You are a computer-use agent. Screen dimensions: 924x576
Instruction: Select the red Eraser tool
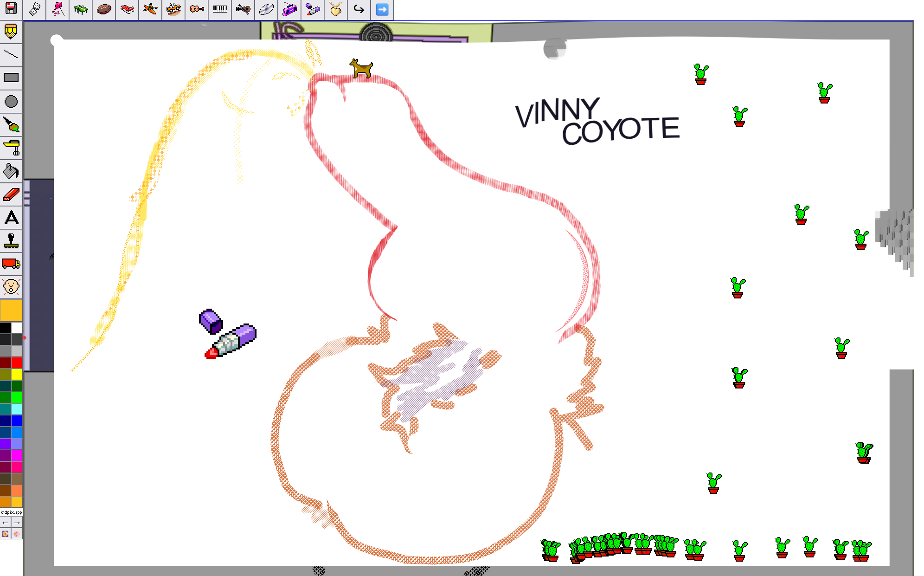click(11, 194)
